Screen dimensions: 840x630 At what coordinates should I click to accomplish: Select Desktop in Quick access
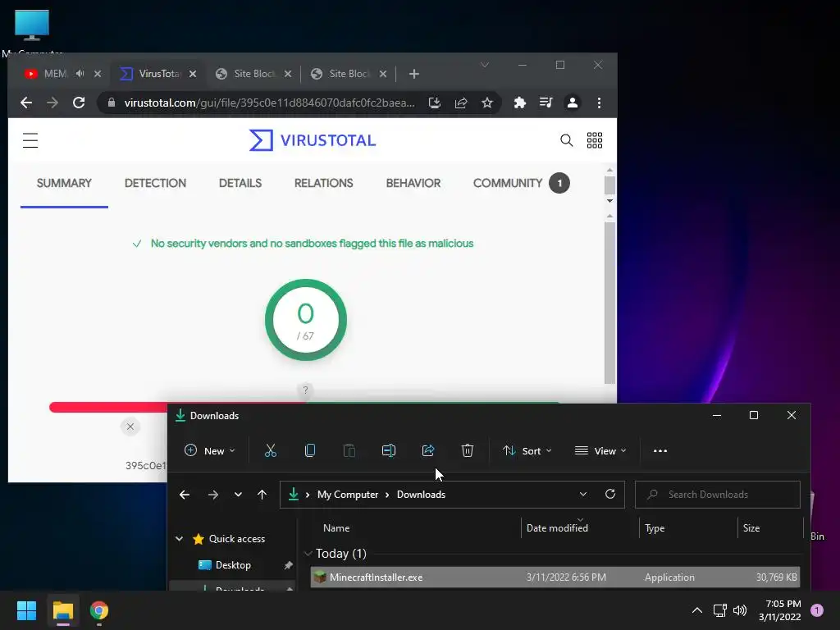coord(233,564)
